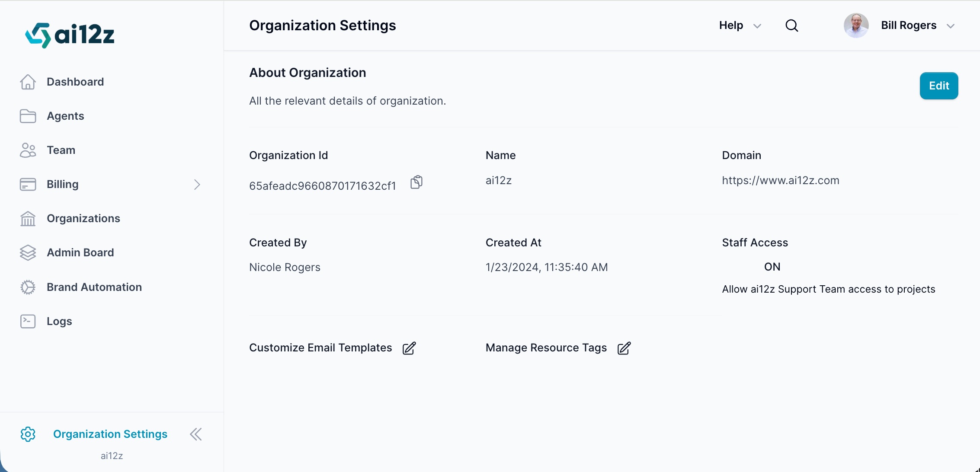The image size is (980, 472).
Task: Select Organization Settings in the sidebar
Action: pyautogui.click(x=110, y=434)
